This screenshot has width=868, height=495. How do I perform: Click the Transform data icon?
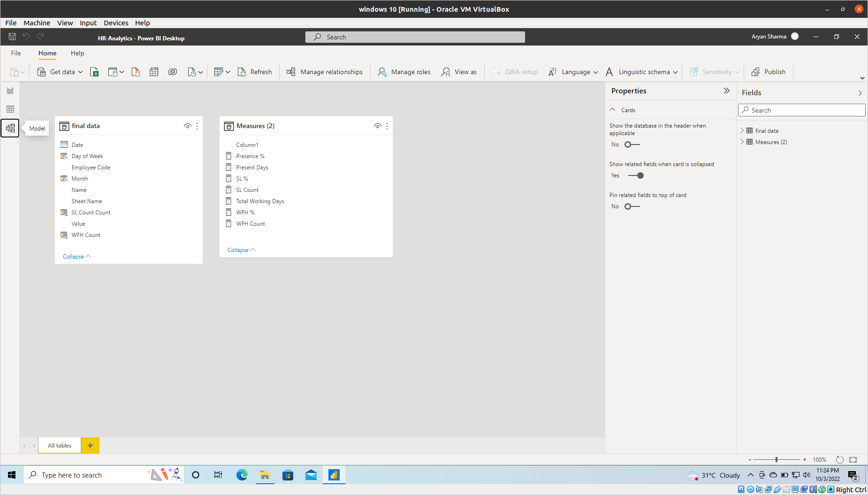(219, 71)
